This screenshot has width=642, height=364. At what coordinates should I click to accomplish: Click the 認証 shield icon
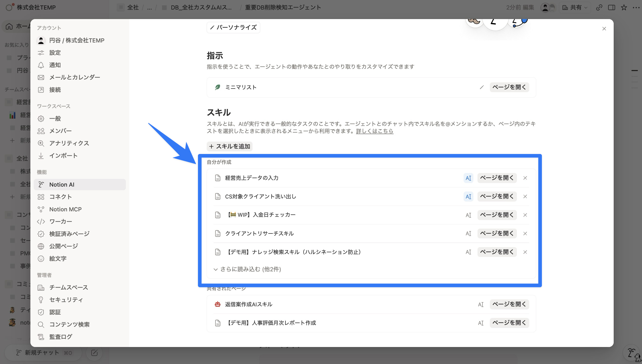click(x=41, y=312)
